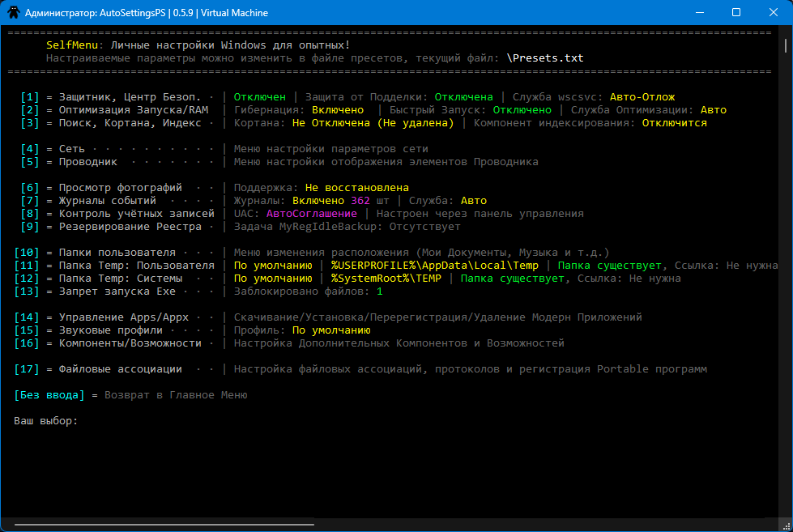Click the vertical scrollbar thumb
The width and height of the screenshot is (793, 532).
click(786, 45)
